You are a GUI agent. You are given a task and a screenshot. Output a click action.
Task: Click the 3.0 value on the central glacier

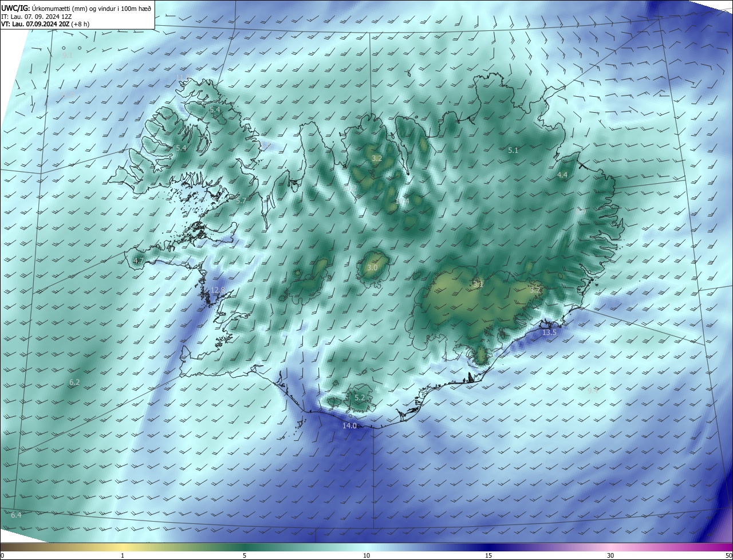(372, 267)
